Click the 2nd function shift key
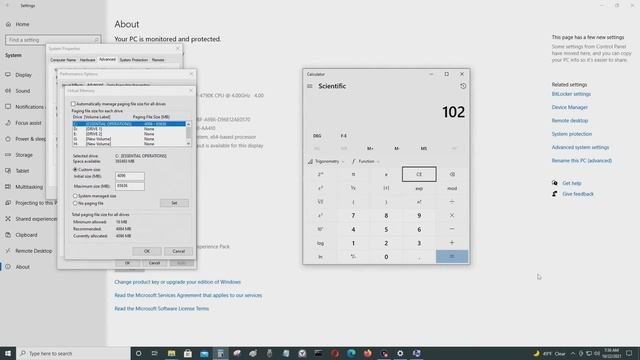Viewport: 640px width, 360px height. tap(320, 174)
